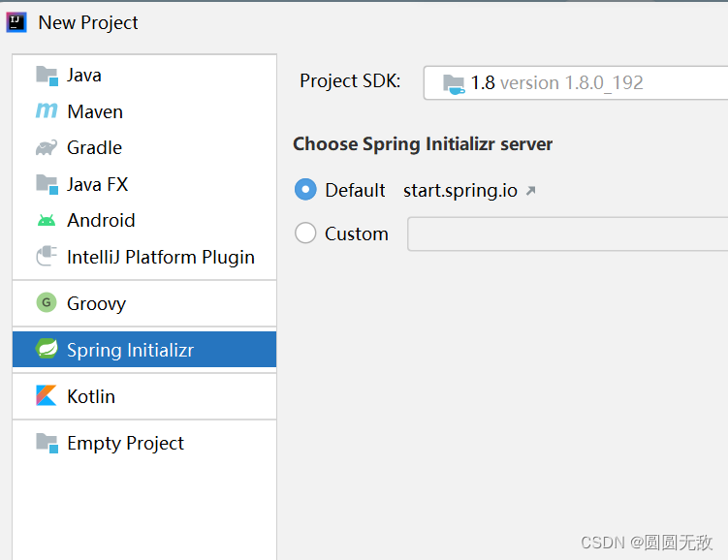Choose Kotlin project type label
This screenshot has height=560, width=728.
91,396
